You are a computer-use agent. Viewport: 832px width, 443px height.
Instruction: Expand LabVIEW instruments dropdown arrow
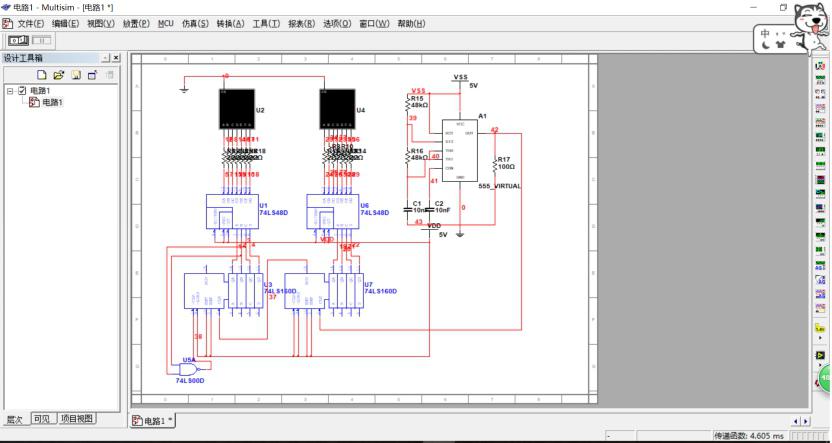click(x=820, y=363)
